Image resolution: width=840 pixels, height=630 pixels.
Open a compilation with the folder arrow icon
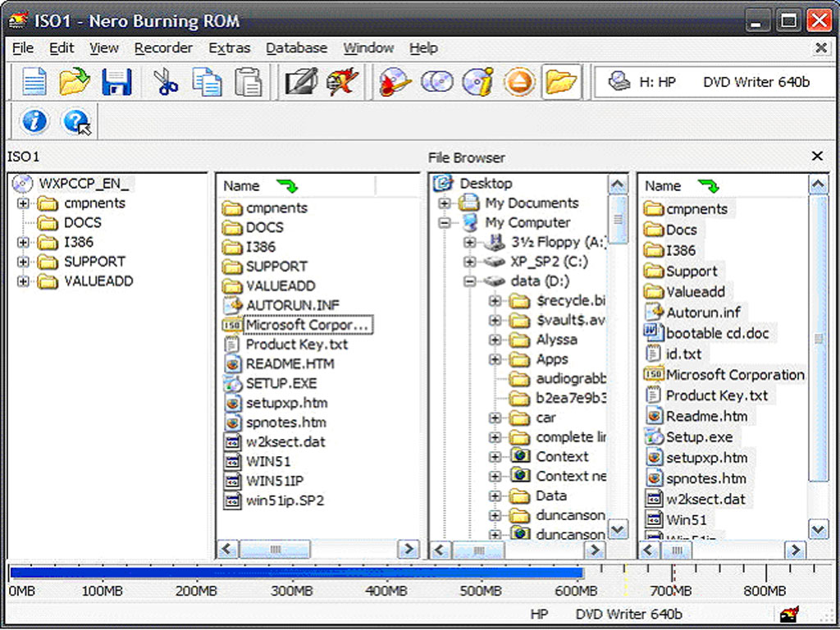(75, 82)
